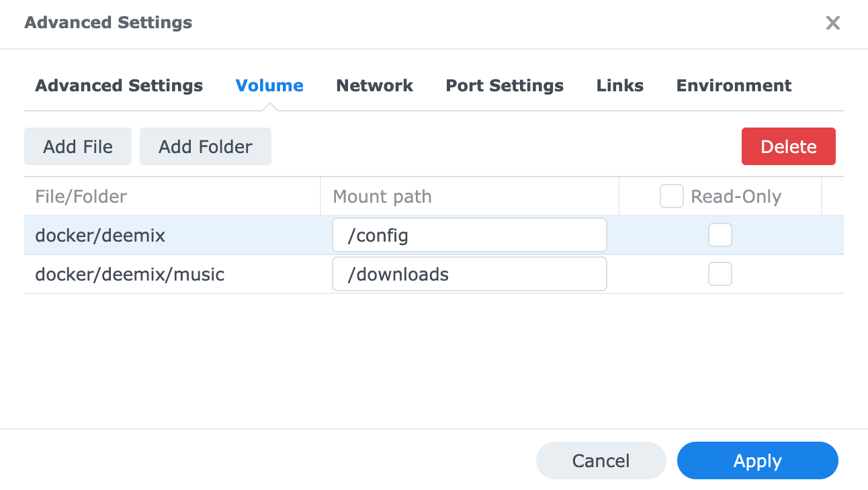The height and width of the screenshot is (490, 868).
Task: Click the Add File button
Action: point(78,147)
